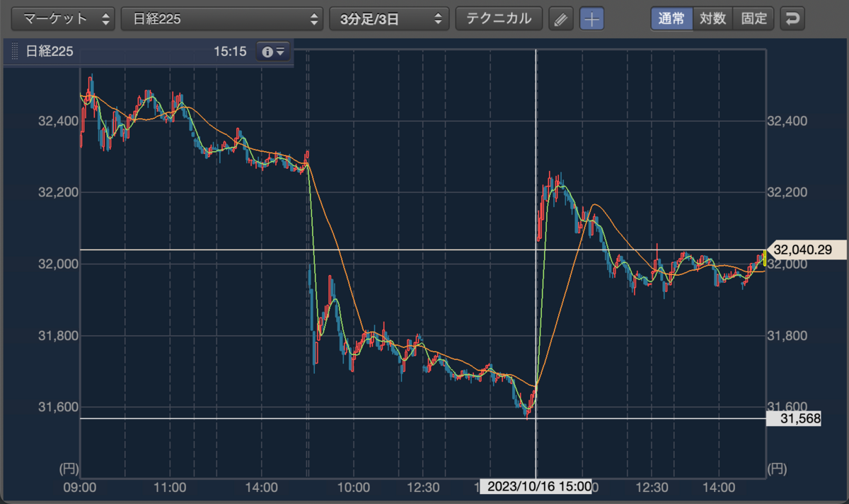
Task: Click the right axis 32,200 value
Action: (787, 192)
